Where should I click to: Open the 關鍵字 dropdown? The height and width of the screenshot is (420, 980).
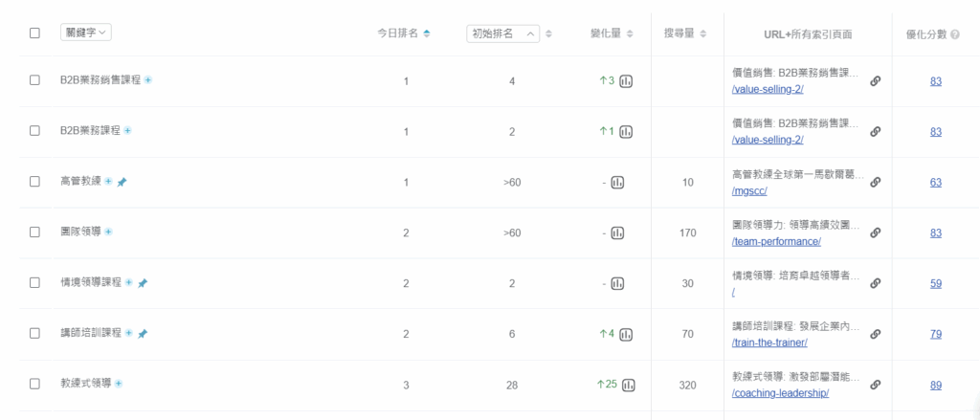85,33
